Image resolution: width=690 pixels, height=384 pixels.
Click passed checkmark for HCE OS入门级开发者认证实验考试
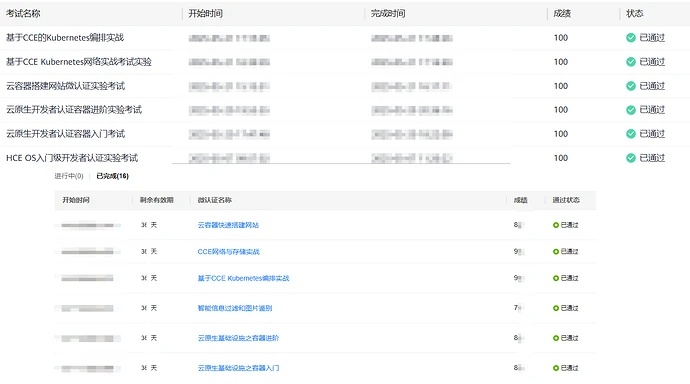(x=631, y=158)
